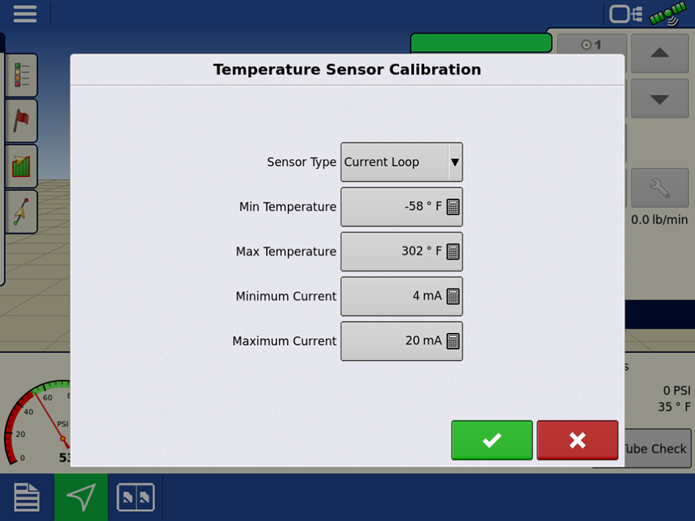Open the map legend side tab
This screenshot has width=695, height=521.
tap(20, 76)
